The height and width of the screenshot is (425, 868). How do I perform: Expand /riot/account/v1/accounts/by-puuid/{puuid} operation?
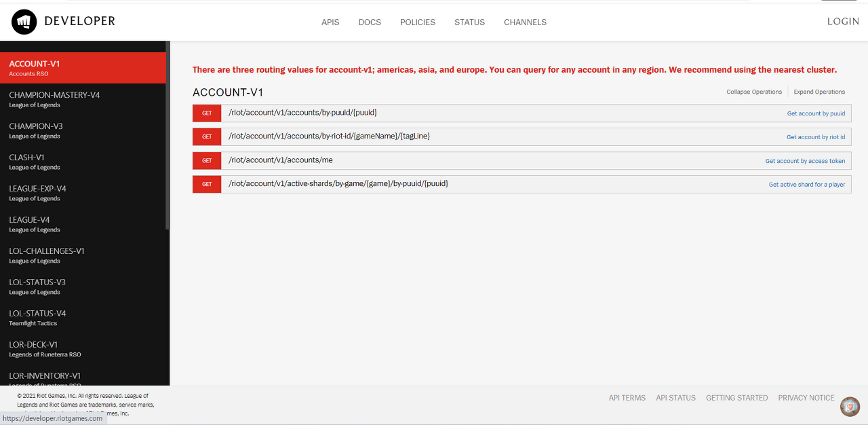[x=302, y=113]
